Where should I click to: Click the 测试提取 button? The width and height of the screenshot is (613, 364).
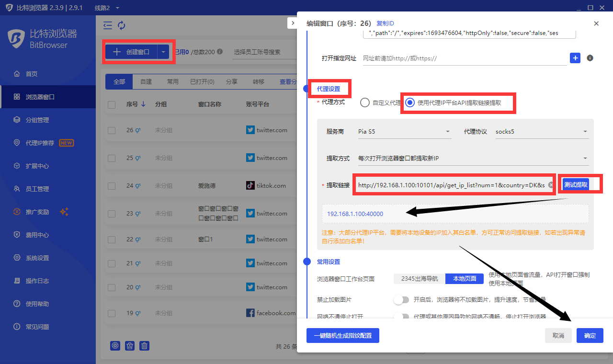[x=575, y=185]
